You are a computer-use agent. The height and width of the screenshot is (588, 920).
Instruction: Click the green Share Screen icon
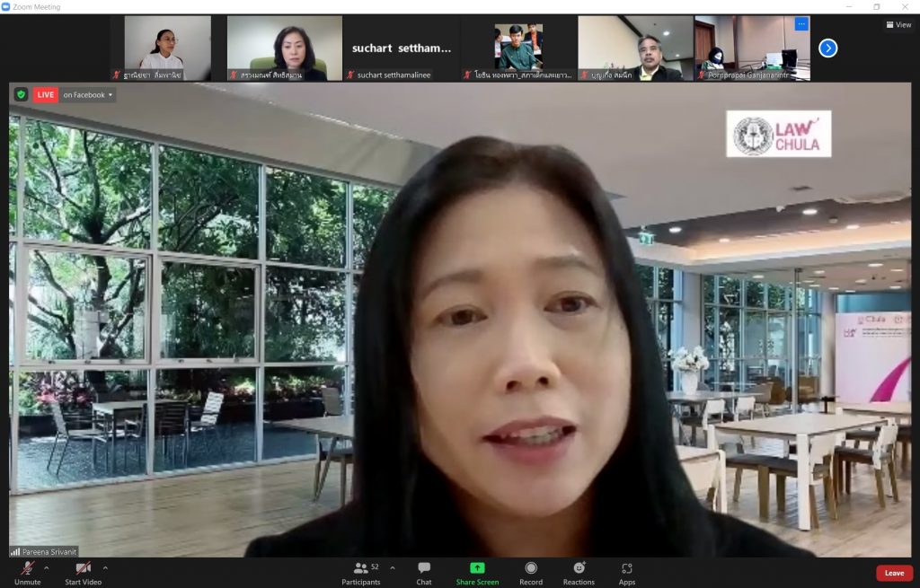pos(477,568)
